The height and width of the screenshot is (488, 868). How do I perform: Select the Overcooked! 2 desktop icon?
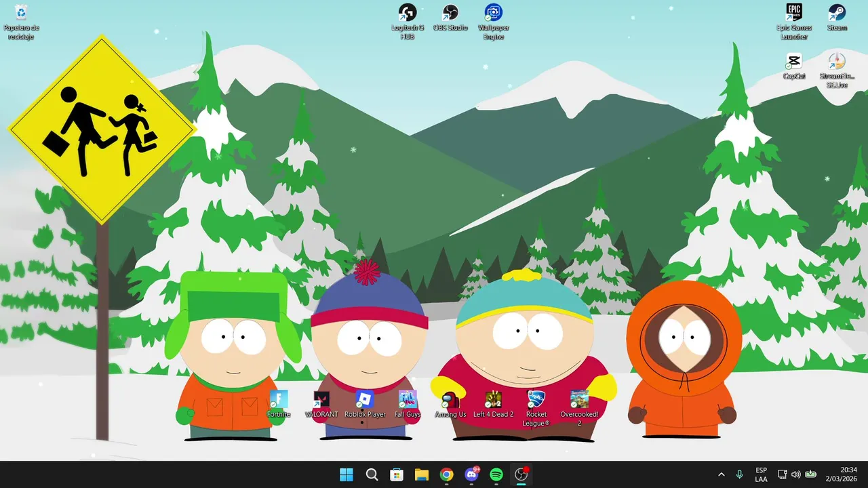(x=579, y=409)
